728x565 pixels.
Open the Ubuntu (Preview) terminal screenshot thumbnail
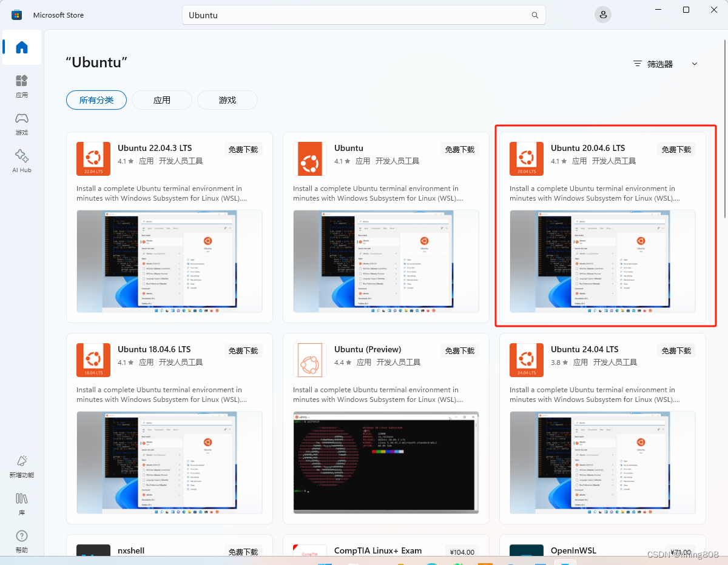click(x=386, y=463)
